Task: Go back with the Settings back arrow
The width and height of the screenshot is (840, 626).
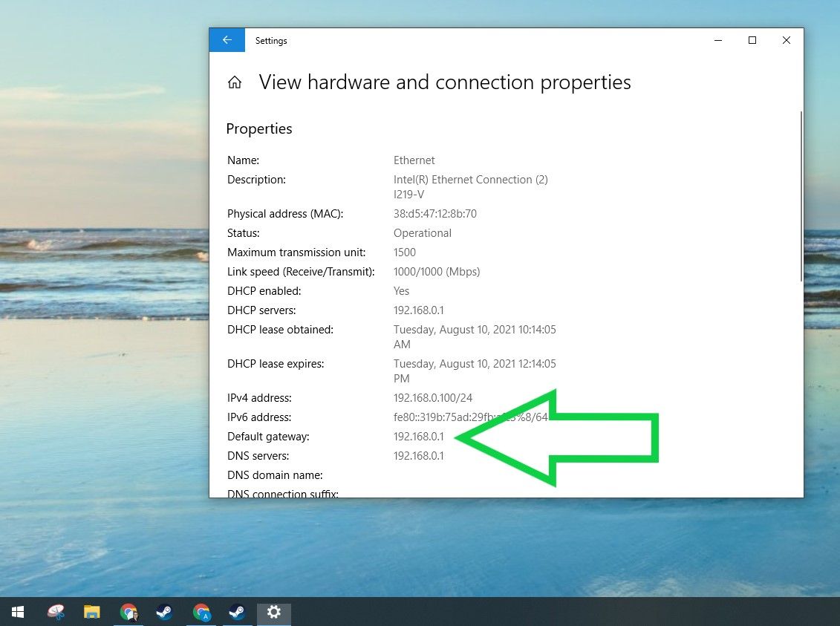Action: tap(227, 39)
